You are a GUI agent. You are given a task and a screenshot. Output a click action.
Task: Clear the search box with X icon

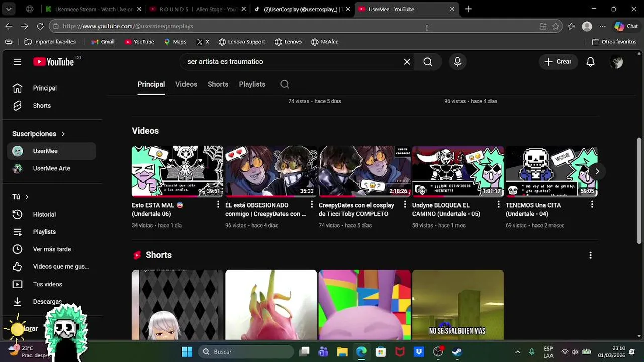[x=407, y=62]
